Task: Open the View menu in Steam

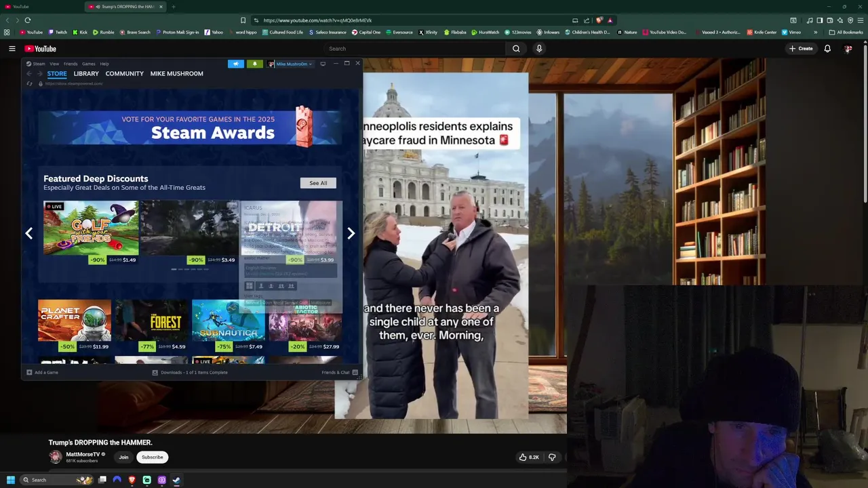Action: click(54, 64)
